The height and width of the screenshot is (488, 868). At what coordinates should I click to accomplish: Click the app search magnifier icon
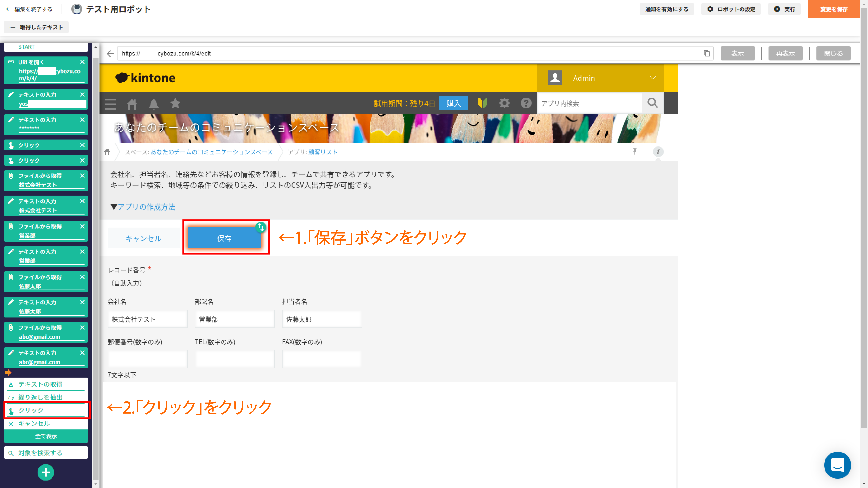[x=653, y=103]
